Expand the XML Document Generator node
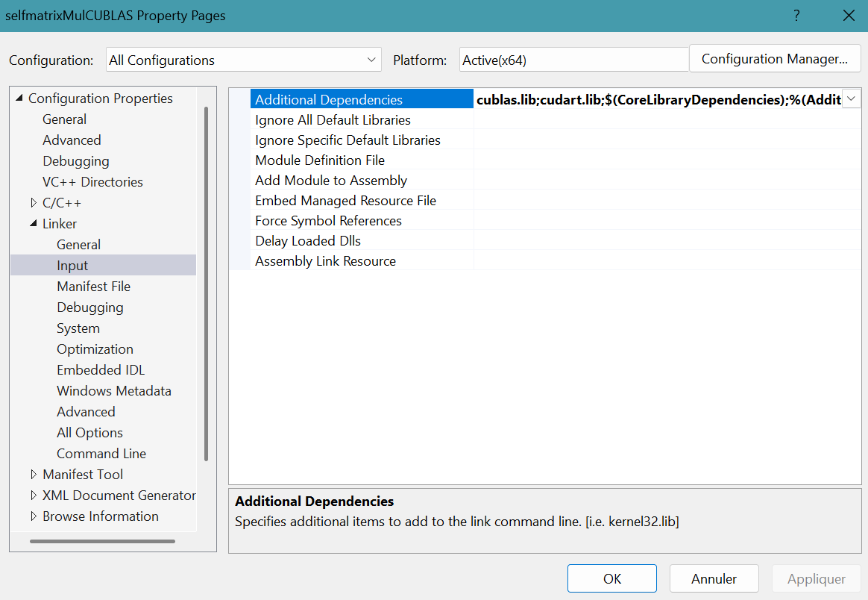 pyautogui.click(x=34, y=496)
